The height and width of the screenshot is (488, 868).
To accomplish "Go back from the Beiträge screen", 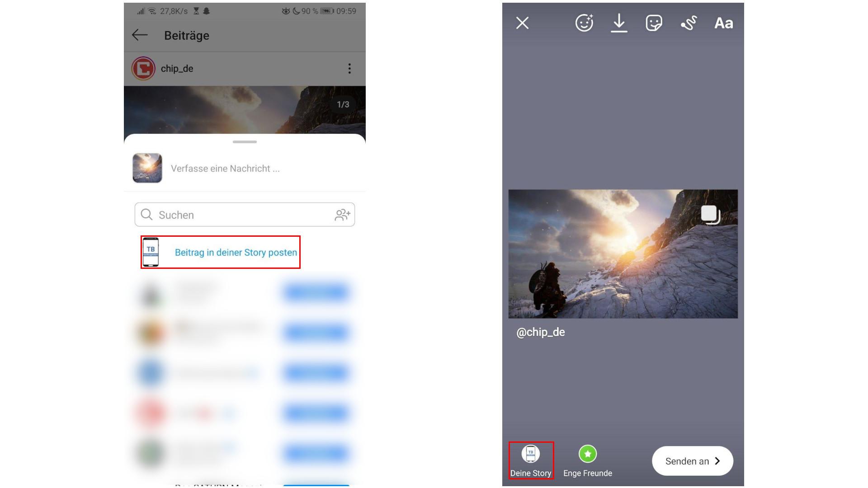I will coord(140,35).
